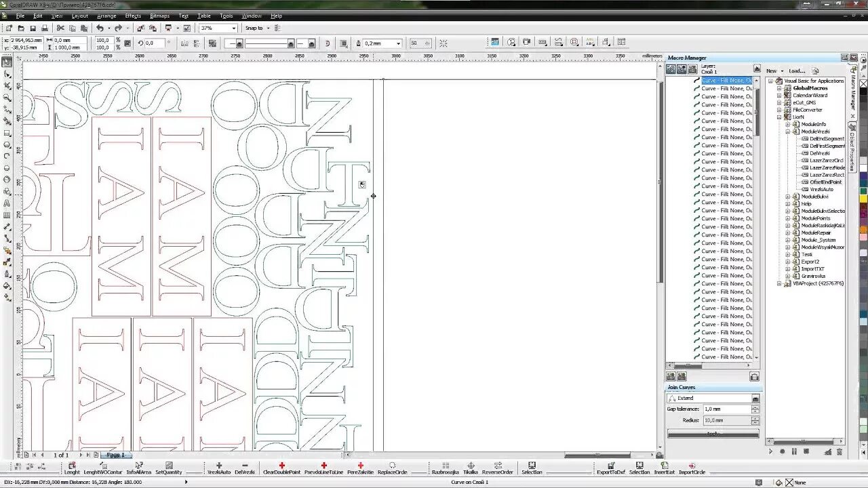Open the Arrange menu

[x=106, y=16]
